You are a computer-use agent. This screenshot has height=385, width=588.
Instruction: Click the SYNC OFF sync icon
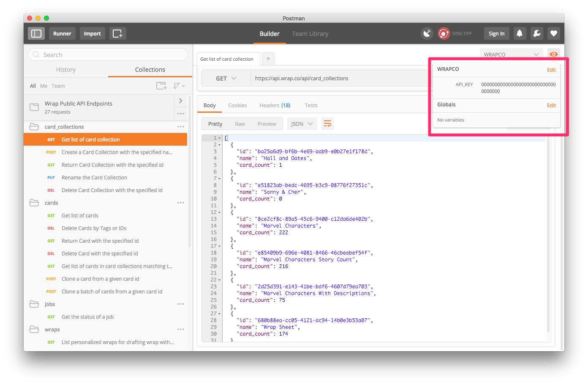(444, 33)
